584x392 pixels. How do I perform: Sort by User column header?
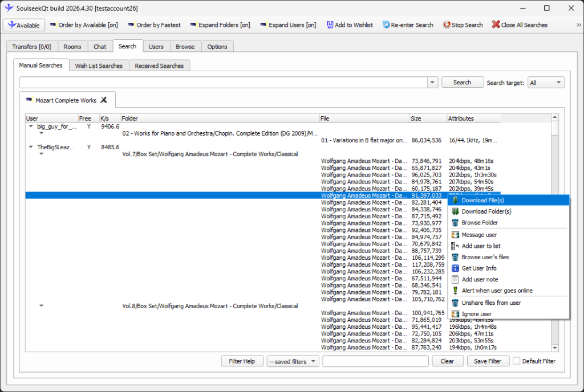click(52, 119)
